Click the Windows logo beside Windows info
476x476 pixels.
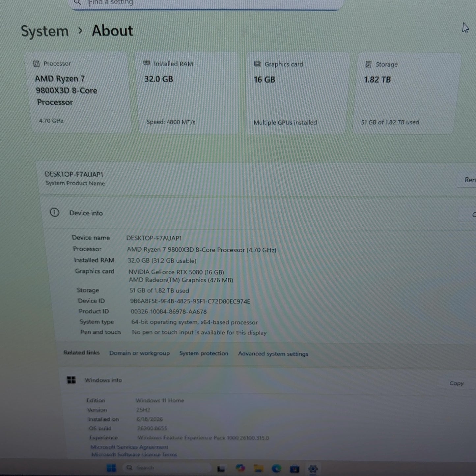tap(71, 380)
